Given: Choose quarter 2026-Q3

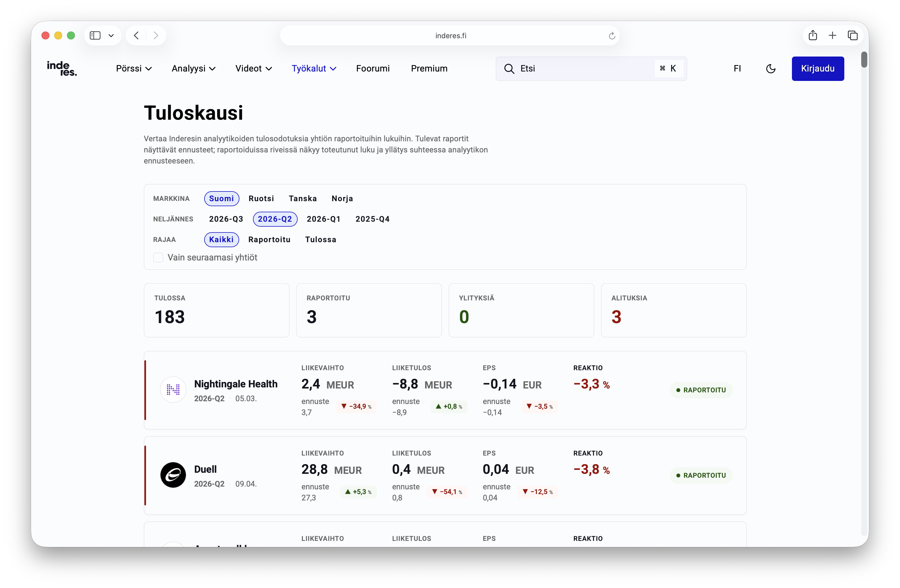Looking at the screenshot, I should click(x=226, y=219).
